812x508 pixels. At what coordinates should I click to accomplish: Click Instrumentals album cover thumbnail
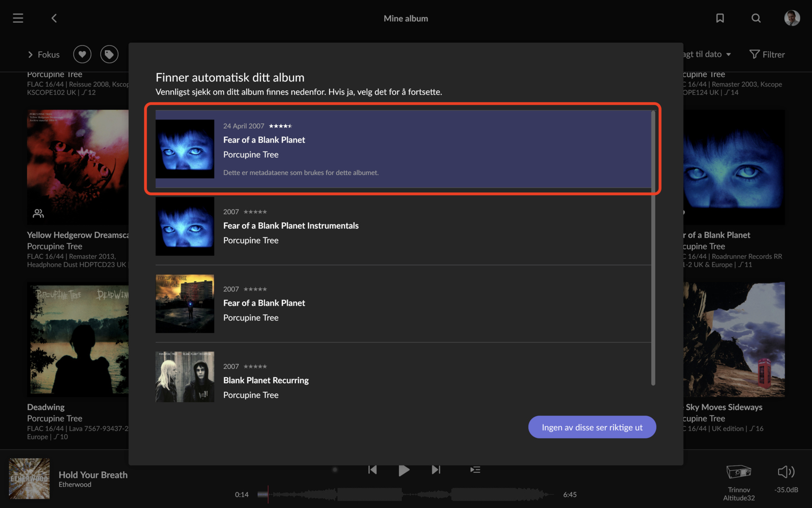[185, 226]
